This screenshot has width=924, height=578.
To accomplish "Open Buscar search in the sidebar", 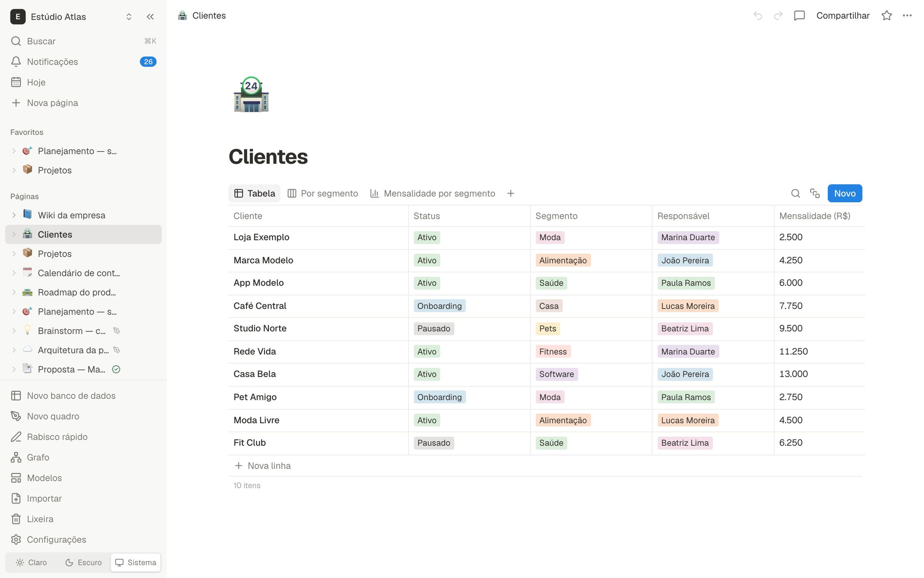I will (83, 41).
